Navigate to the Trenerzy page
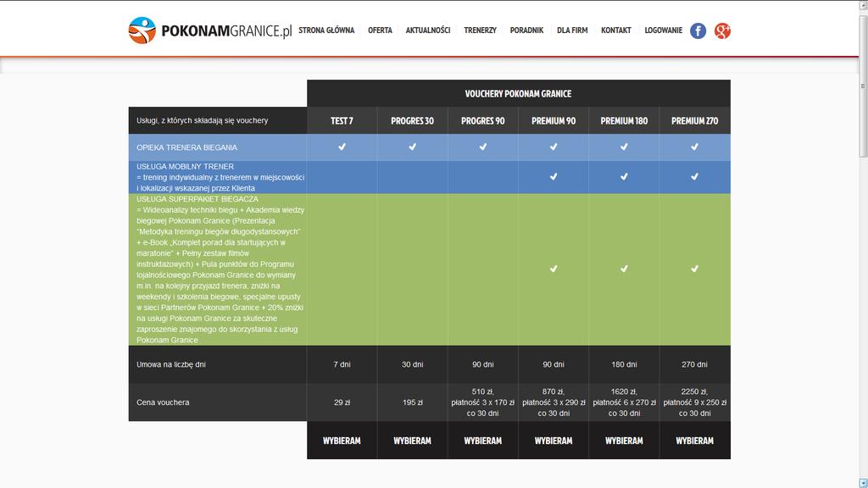868x488 pixels. pyautogui.click(x=480, y=30)
